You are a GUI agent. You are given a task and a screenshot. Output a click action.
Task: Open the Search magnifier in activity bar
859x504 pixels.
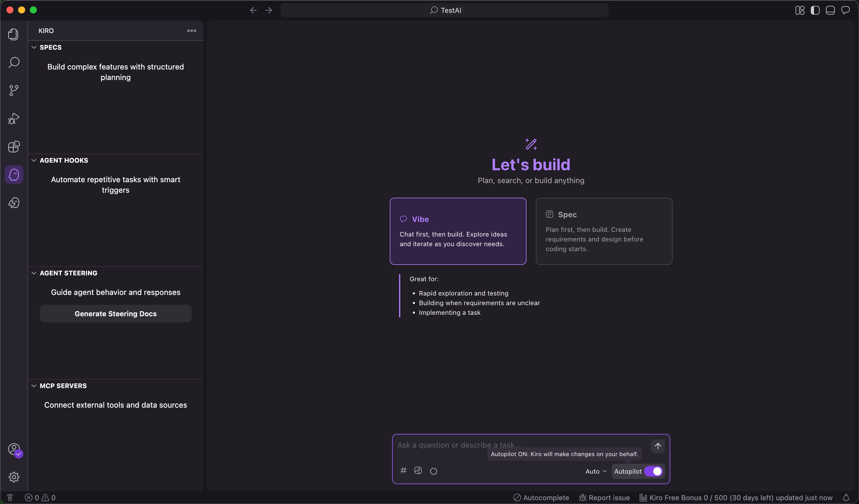14,62
